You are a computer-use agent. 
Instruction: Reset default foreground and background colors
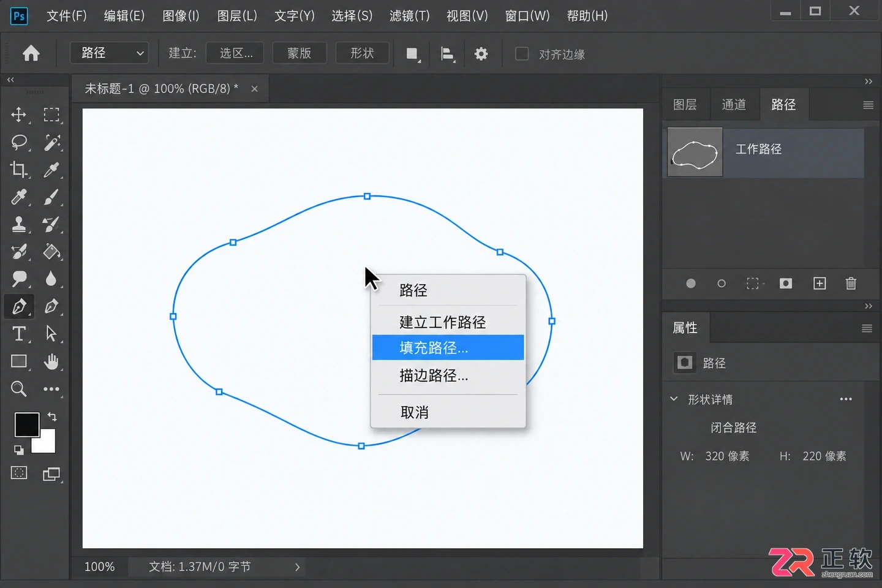(19, 450)
